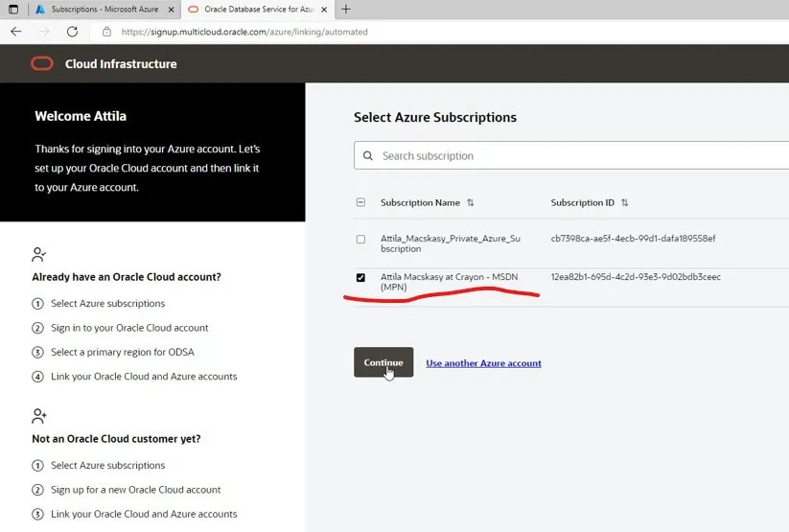Uncheck Attila Macskasy at Crayon - MSDN checkbox

(x=360, y=277)
